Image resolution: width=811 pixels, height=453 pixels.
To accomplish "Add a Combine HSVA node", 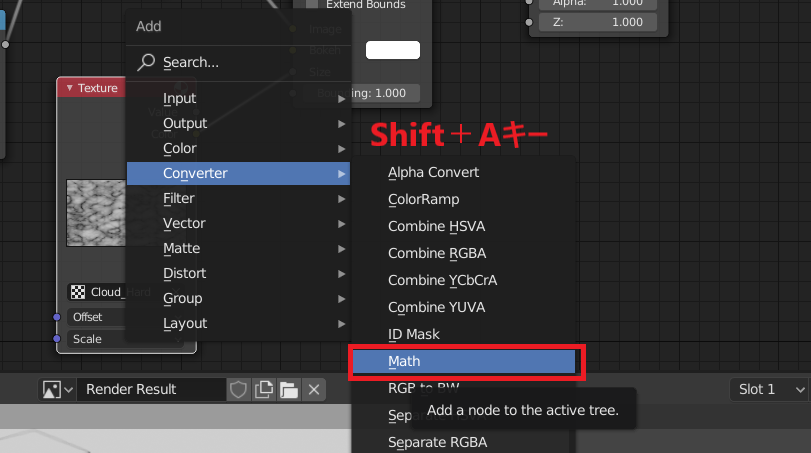I will tap(464, 226).
